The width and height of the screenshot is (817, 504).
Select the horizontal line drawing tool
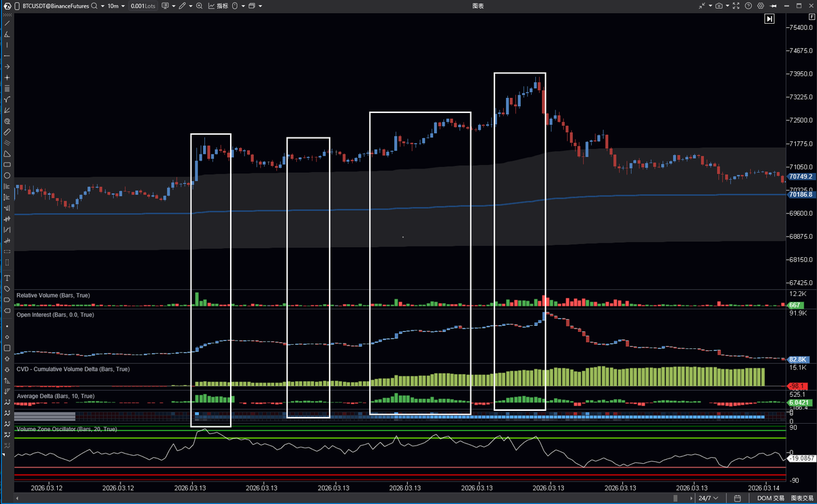[7, 56]
